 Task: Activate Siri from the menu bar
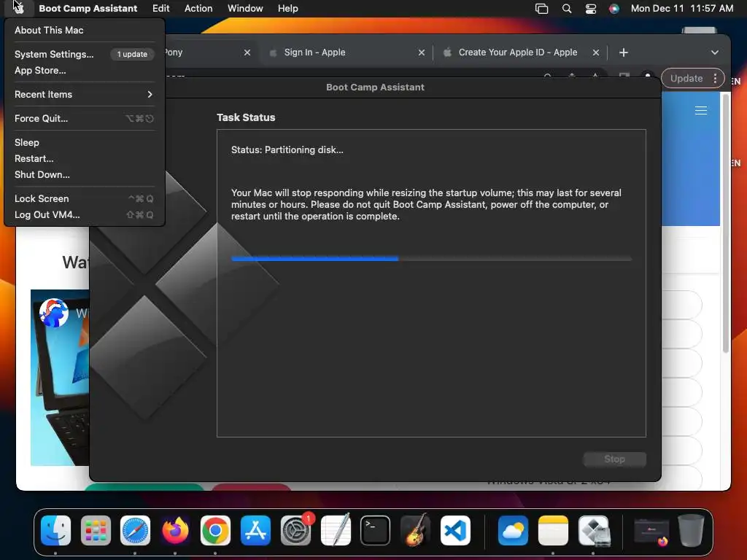[614, 9]
